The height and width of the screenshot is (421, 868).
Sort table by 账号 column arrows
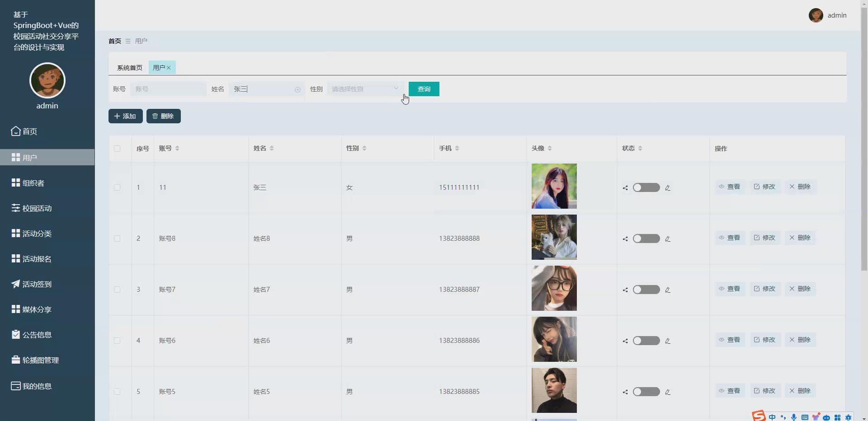tap(177, 148)
